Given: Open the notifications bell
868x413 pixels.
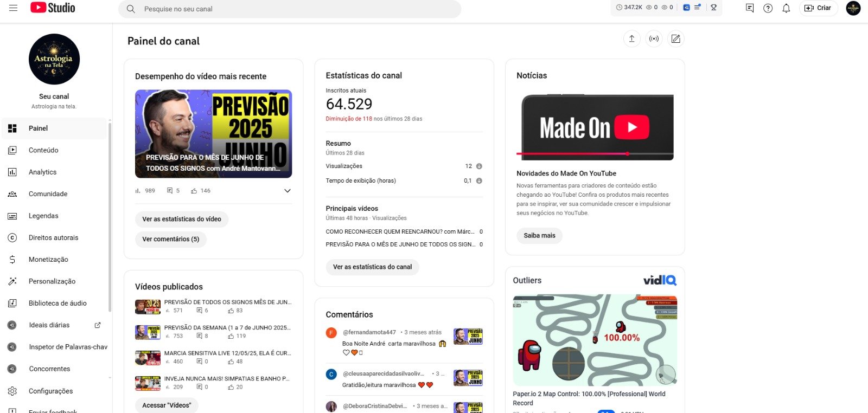Looking at the screenshot, I should click(786, 8).
